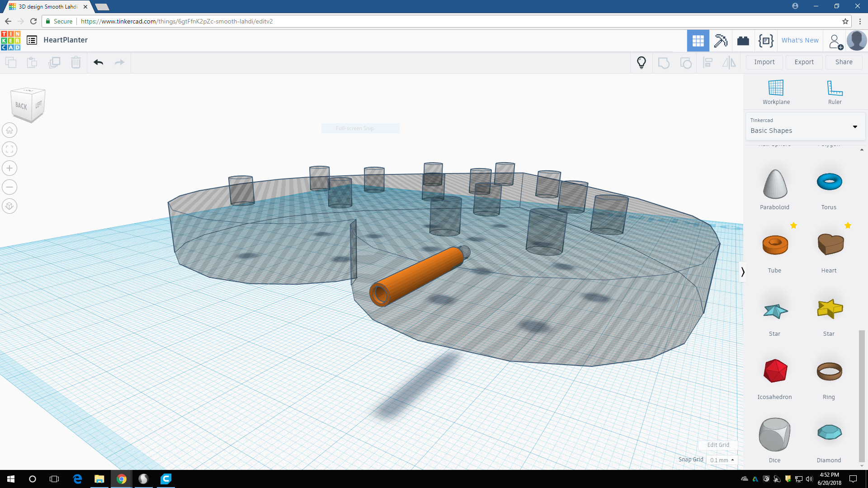
Task: Open Windows action center notifications
Action: pos(853,479)
